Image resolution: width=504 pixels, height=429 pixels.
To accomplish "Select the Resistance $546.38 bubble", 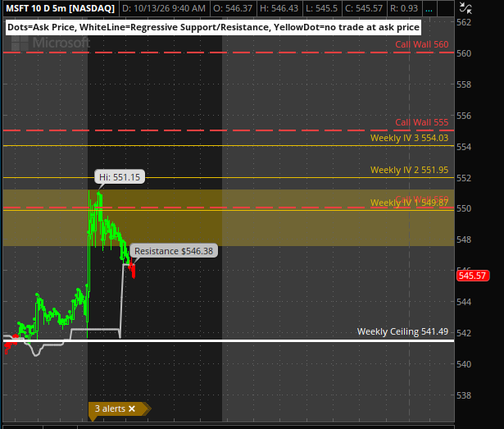I will (174, 251).
